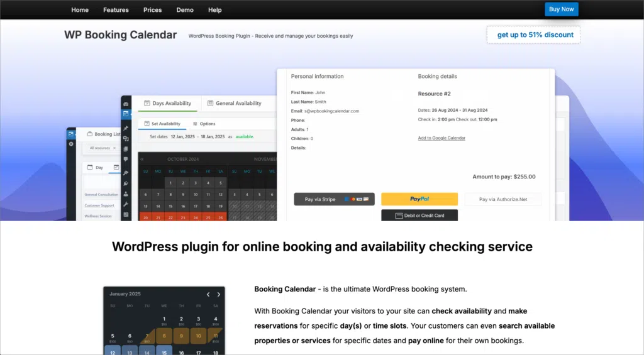Select red day 23 in October 2024 calendar
Screen dimensions: 644x355
tap(183, 217)
